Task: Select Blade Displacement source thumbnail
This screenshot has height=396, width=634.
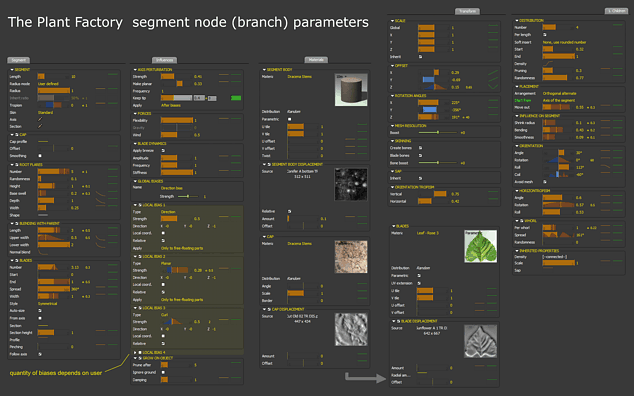Action: 480,341
